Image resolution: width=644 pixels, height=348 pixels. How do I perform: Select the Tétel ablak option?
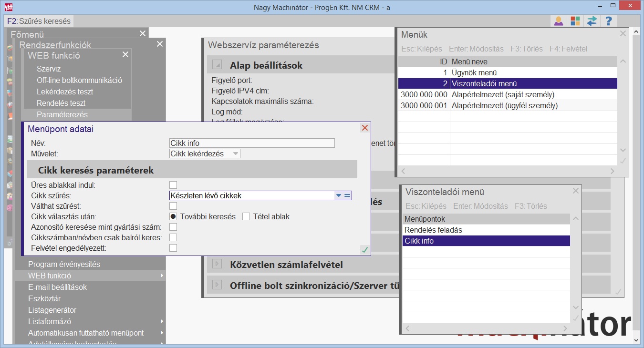(x=246, y=216)
